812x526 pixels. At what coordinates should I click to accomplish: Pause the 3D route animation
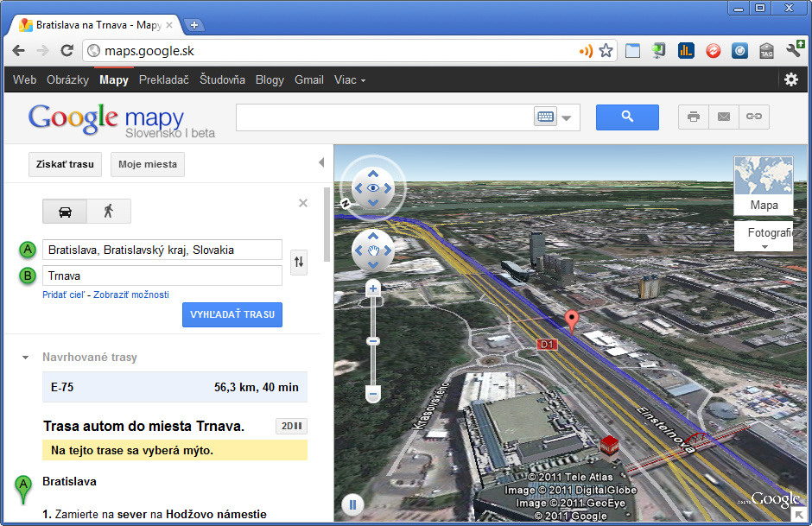pyautogui.click(x=352, y=504)
